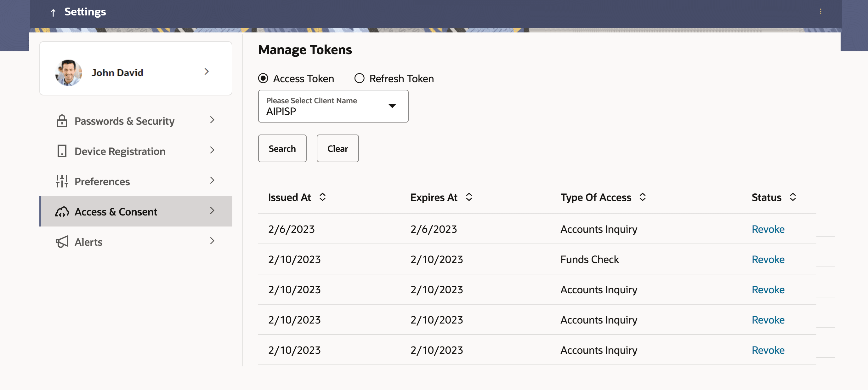Sort table by Expires At arrows

469,197
